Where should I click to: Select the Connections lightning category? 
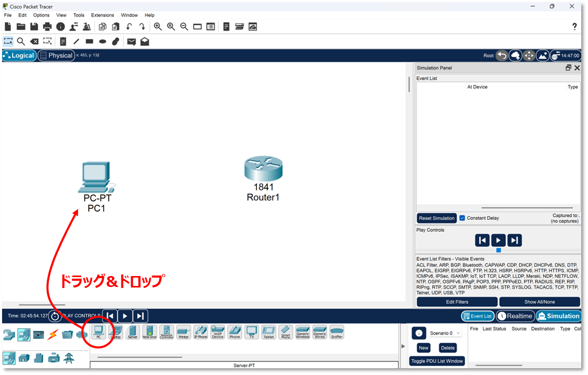tap(53, 334)
